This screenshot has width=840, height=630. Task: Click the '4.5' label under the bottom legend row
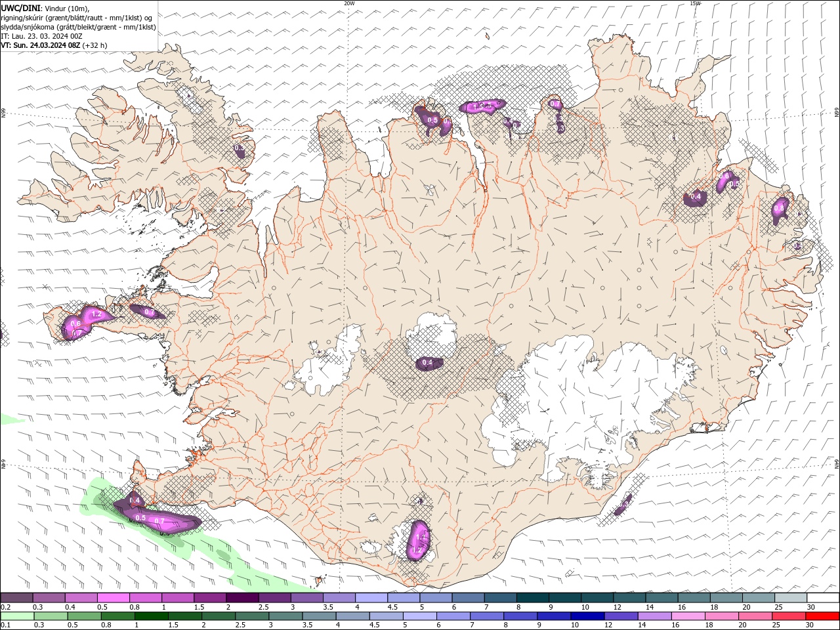coord(376,625)
